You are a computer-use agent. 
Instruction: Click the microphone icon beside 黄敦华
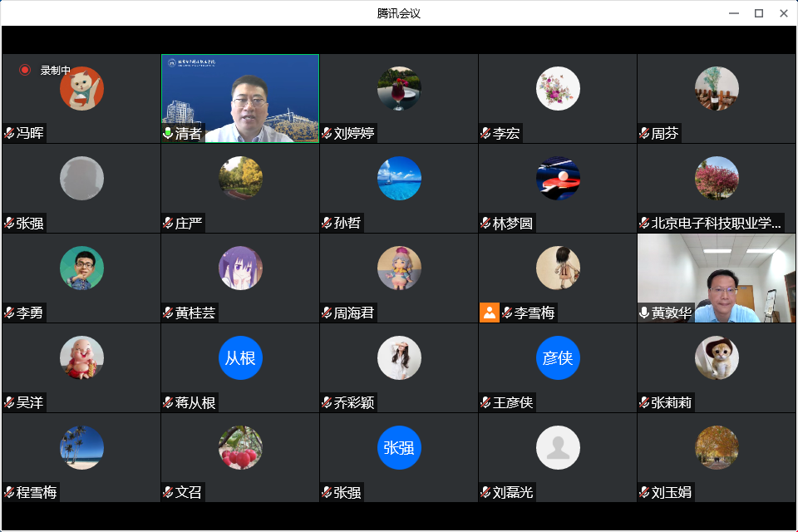pos(644,313)
